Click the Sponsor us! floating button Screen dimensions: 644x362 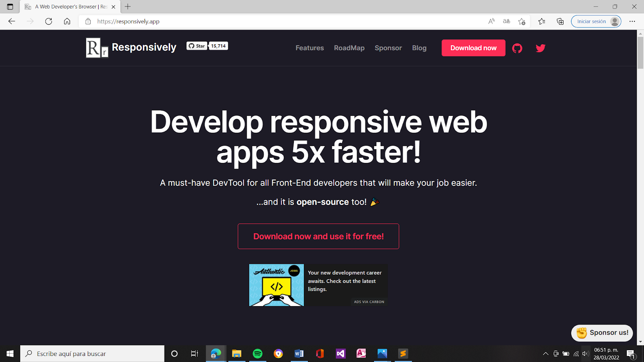tap(602, 333)
